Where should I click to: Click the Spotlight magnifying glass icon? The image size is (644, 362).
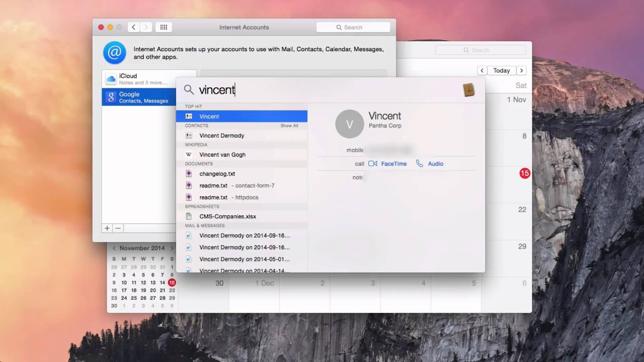pos(189,90)
